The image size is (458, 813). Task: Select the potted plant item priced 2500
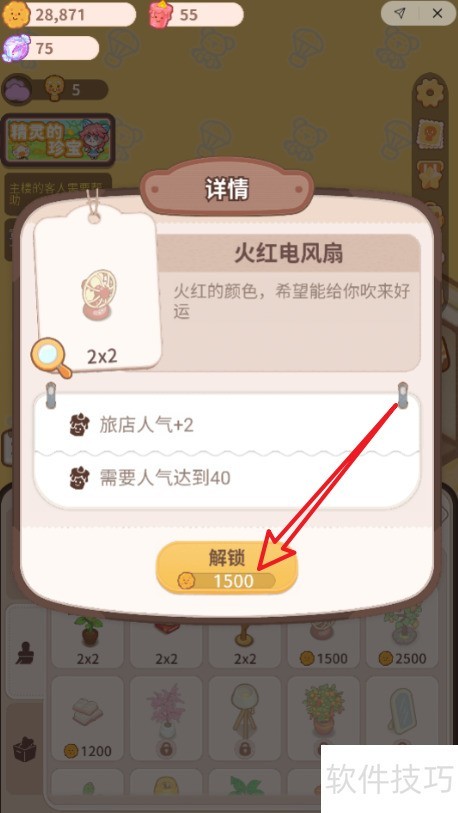[x=403, y=640]
